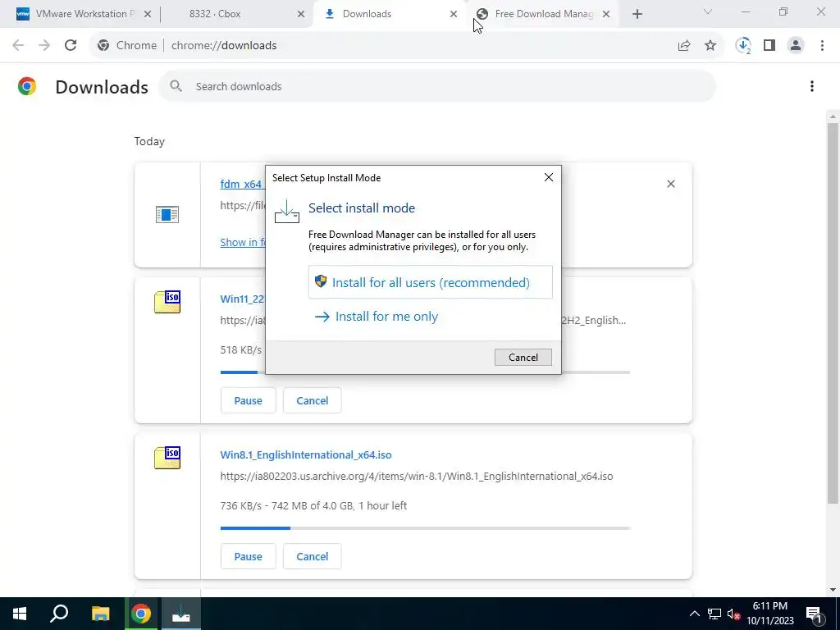Viewport: 840px width, 630px height.
Task: Close the Downloads tab
Action: coord(454,14)
